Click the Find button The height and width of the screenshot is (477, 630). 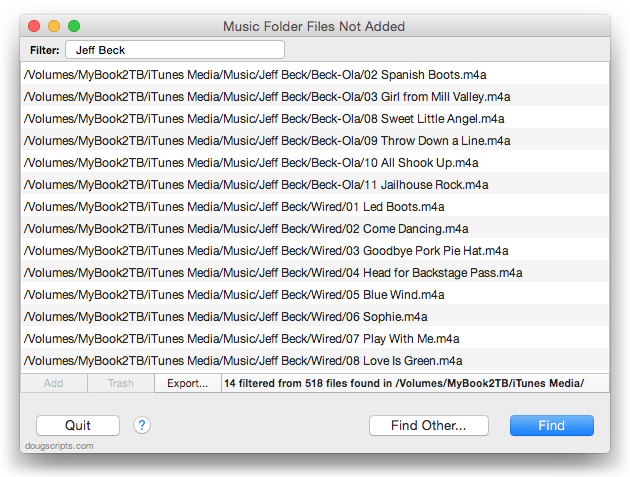coord(552,425)
